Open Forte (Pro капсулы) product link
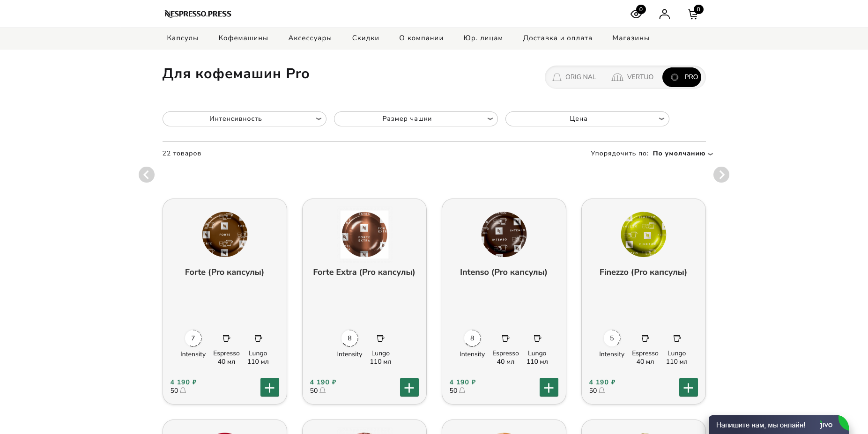This screenshot has width=868, height=434. (x=224, y=272)
